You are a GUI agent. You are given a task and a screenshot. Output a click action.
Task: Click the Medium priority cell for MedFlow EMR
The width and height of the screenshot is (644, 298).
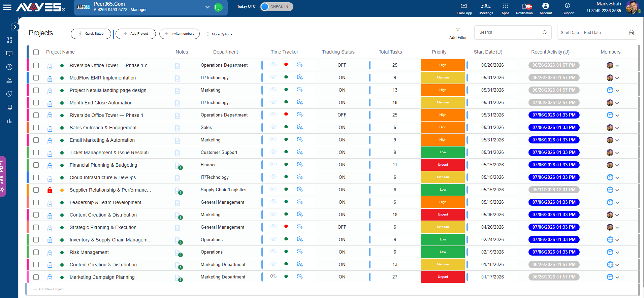pyautogui.click(x=443, y=77)
